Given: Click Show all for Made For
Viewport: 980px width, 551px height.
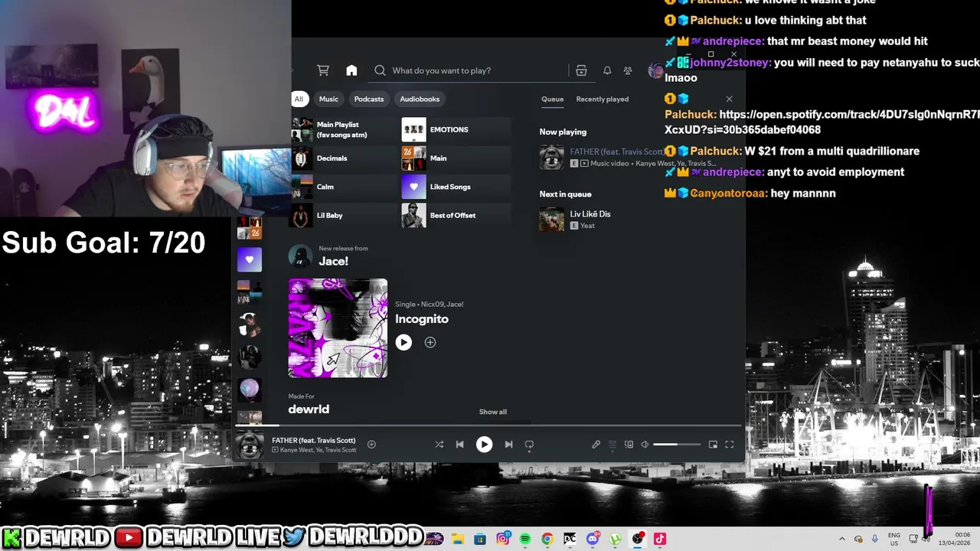Looking at the screenshot, I should [493, 412].
